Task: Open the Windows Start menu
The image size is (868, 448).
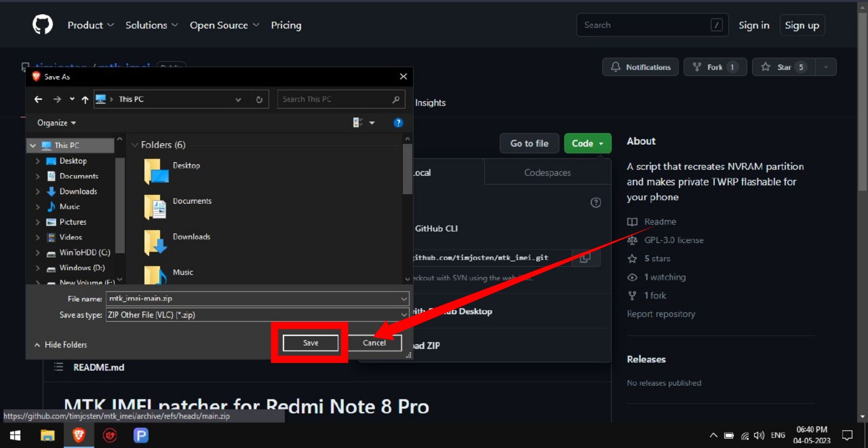Action: pos(15,435)
